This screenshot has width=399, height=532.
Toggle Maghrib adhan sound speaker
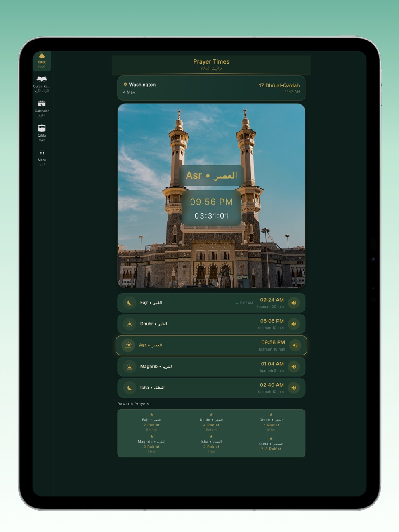294,367
